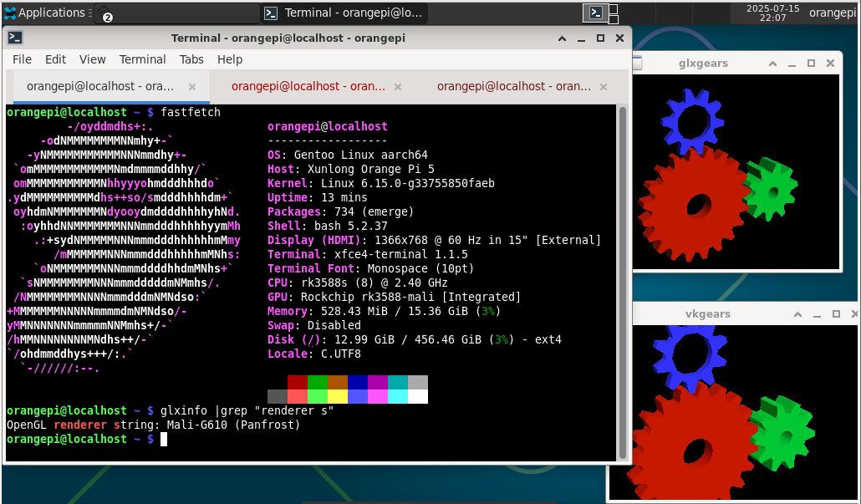This screenshot has height=504, width=861.
Task: Click the "Swap: Disabled" line
Action: pyautogui.click(x=313, y=326)
